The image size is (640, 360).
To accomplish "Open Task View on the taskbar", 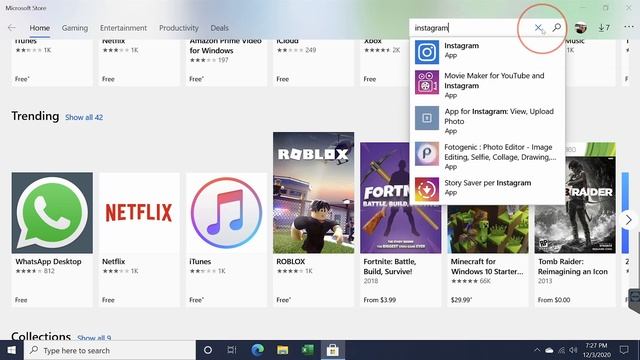I will 232,350.
